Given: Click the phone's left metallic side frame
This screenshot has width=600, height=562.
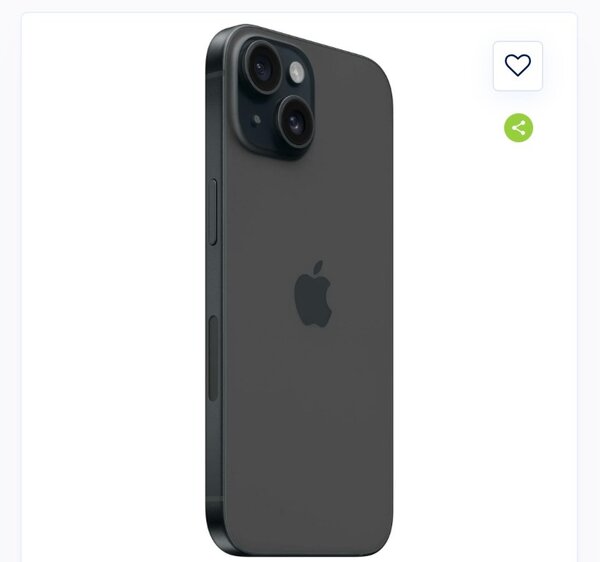Looking at the screenshot, I should click(x=214, y=291).
